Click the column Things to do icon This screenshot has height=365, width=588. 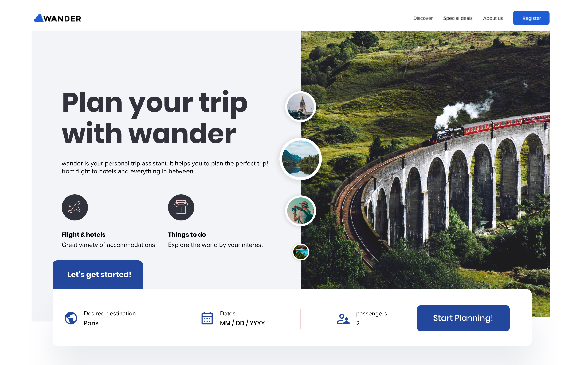pyautogui.click(x=181, y=207)
